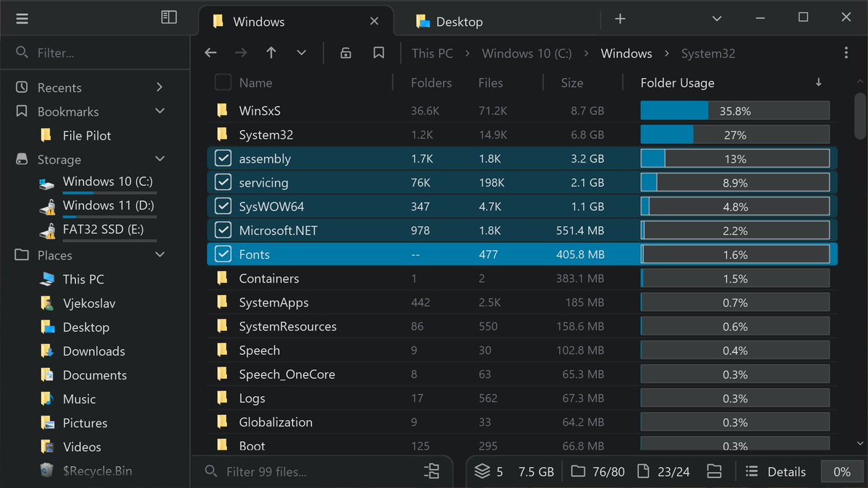Open the navigation history chevron

302,53
